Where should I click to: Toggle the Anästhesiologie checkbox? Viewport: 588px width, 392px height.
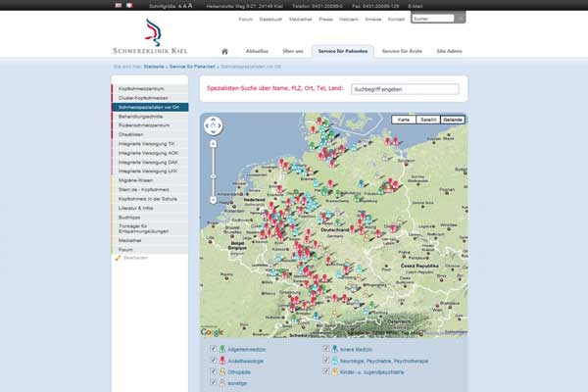213,360
